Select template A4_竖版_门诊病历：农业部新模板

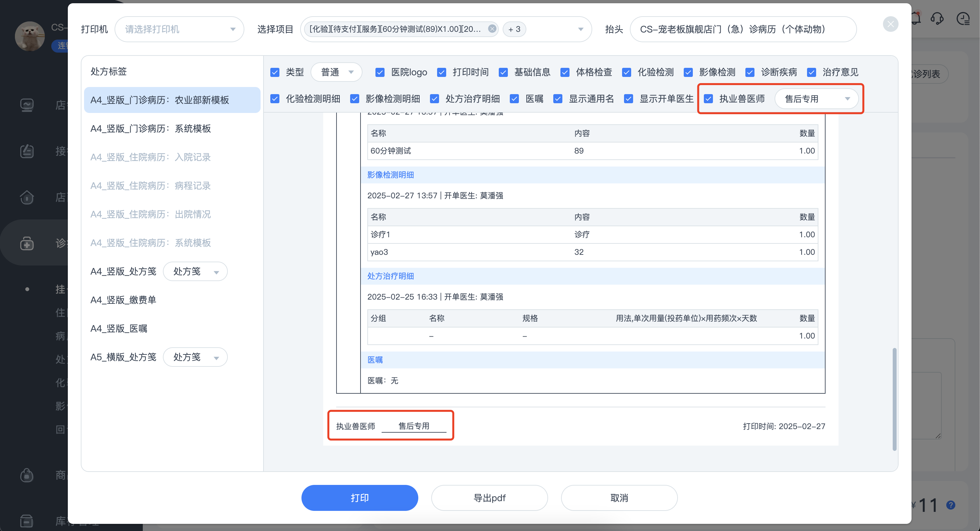[172, 100]
